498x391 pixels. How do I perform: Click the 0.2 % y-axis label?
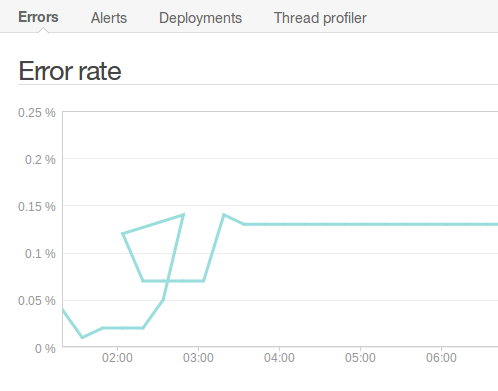point(40,160)
